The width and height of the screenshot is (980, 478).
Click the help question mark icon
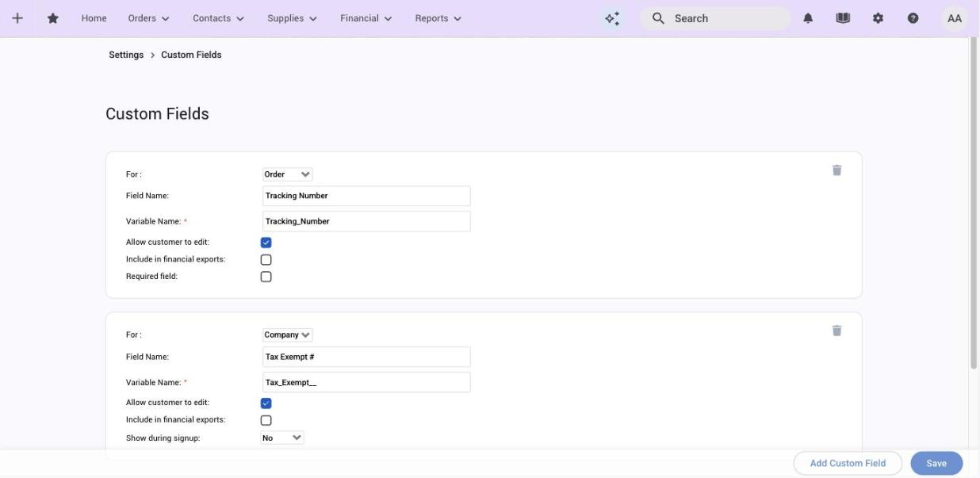tap(913, 18)
